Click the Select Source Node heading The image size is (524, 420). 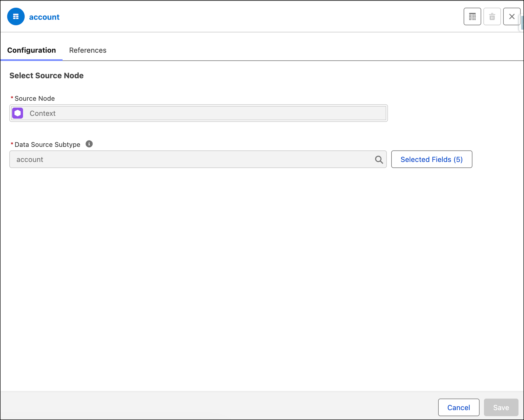pos(46,76)
